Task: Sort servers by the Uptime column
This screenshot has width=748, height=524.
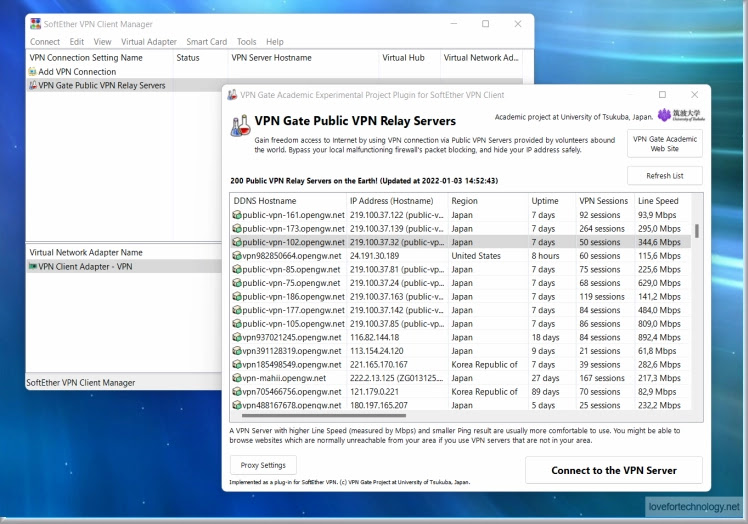Action: tap(552, 201)
